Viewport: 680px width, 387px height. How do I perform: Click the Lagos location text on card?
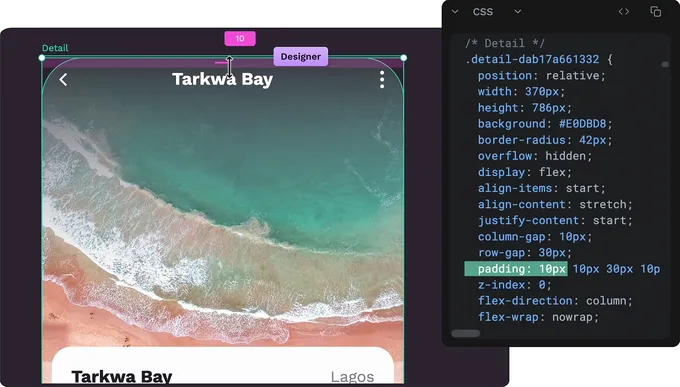pos(352,377)
